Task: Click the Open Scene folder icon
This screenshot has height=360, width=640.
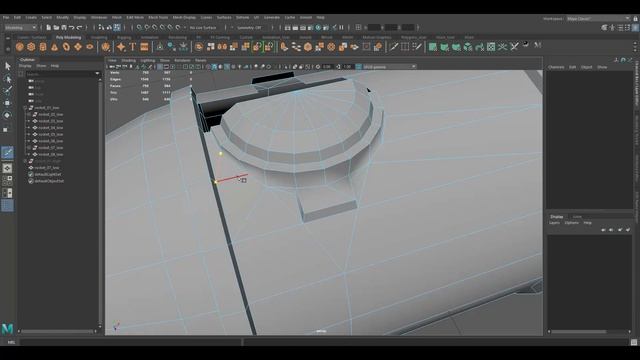Action: [x=56, y=27]
